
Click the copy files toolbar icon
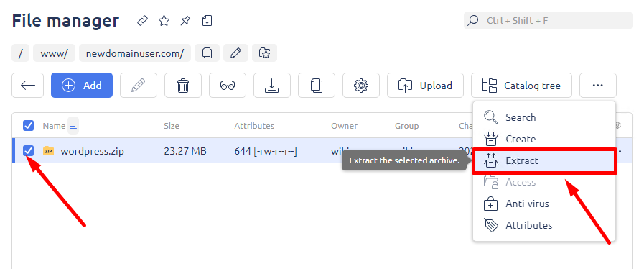(316, 85)
